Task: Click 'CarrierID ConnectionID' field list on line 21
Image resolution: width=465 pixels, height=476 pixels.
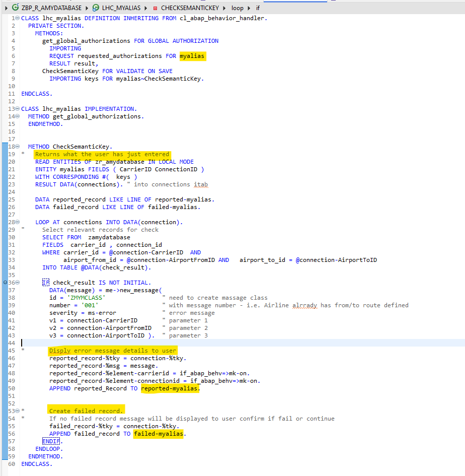Action: pyautogui.click(x=159, y=169)
